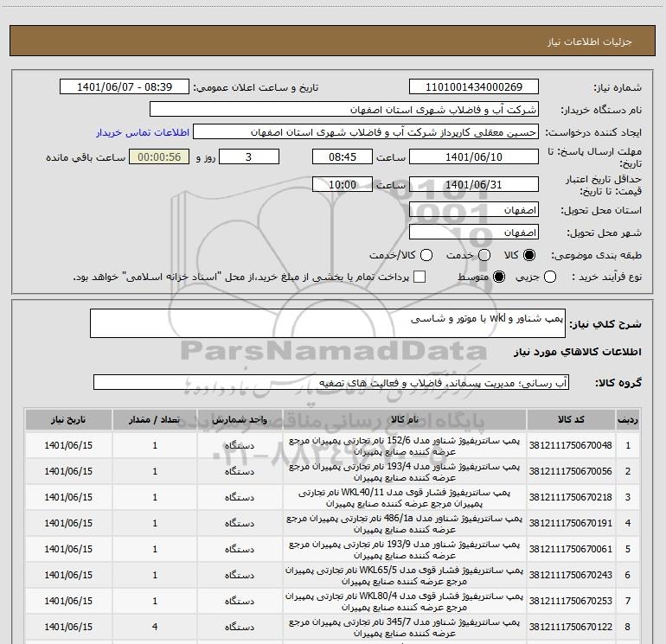Click the countdown timer 00:00:56

pos(159,157)
